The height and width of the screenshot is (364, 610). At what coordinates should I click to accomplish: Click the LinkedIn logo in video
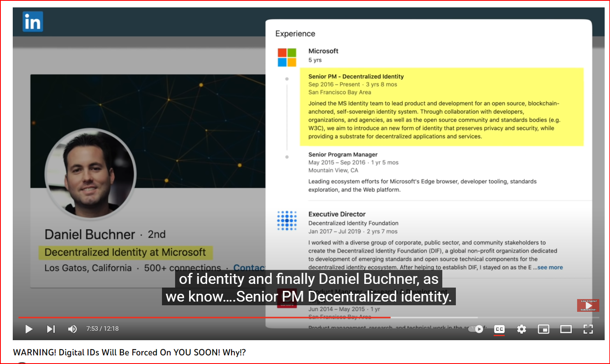[x=33, y=21]
